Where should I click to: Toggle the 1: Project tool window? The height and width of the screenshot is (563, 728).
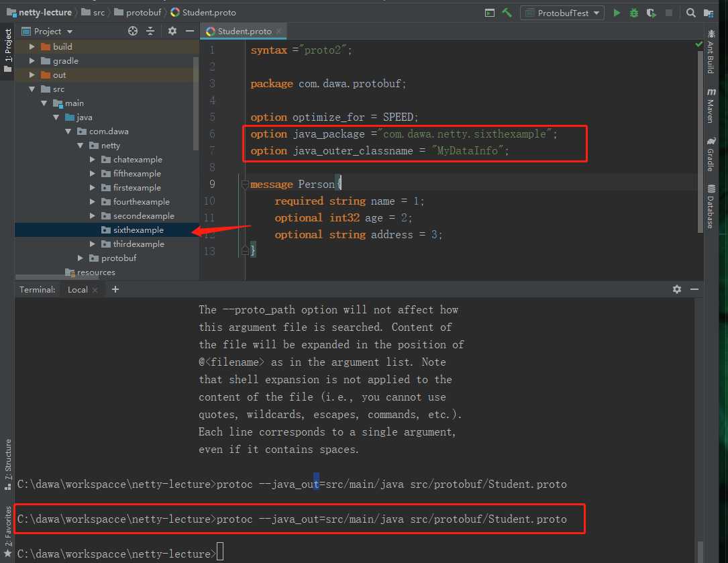pyautogui.click(x=7, y=50)
